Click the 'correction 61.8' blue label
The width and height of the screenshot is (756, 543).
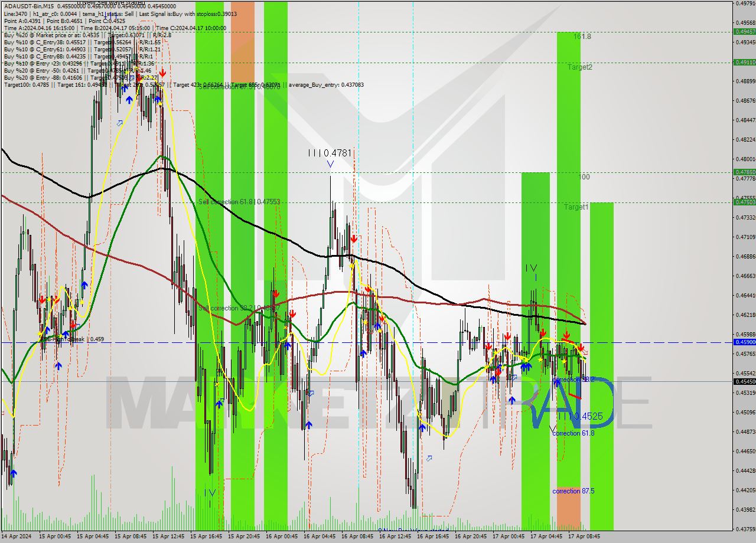[x=573, y=433]
